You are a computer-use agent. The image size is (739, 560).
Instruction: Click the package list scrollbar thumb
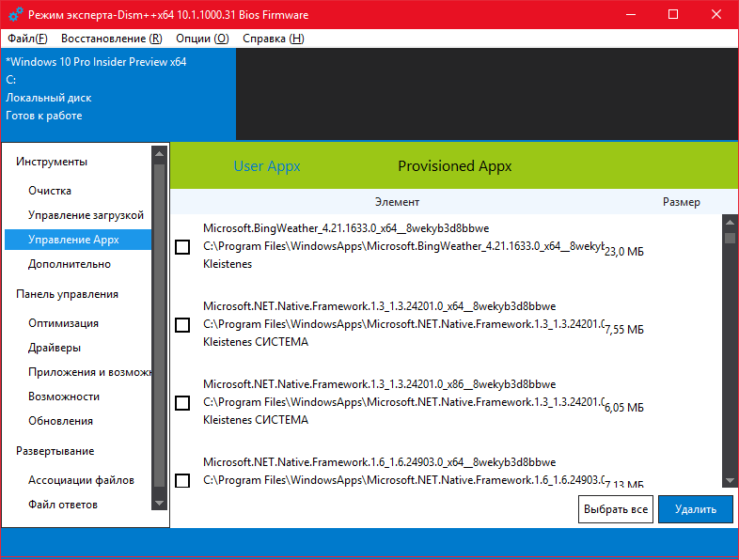pos(730,239)
